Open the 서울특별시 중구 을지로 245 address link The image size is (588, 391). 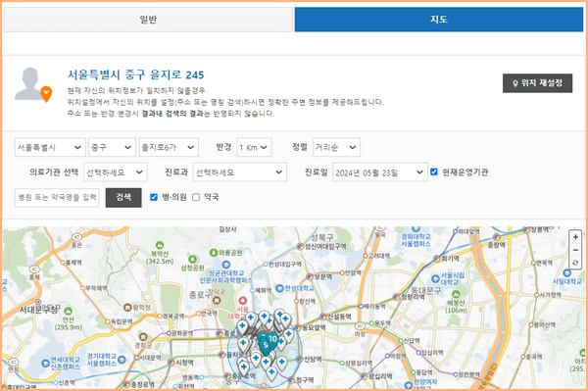click(x=136, y=75)
